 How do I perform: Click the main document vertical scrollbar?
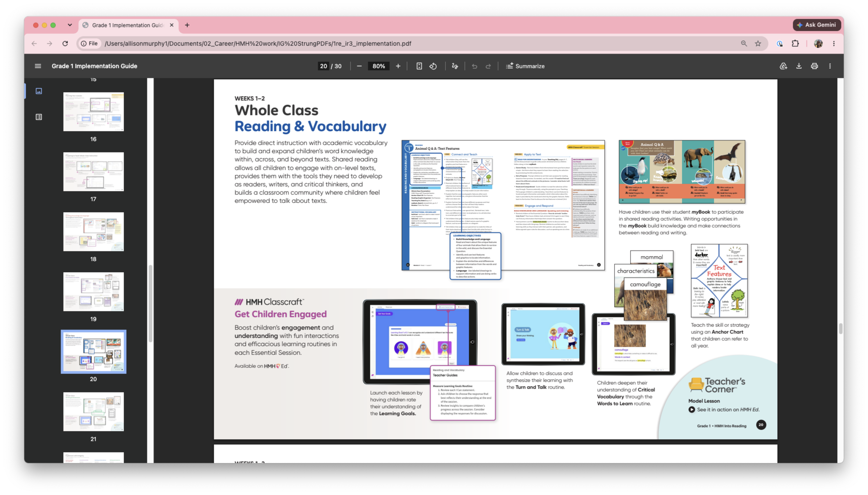840,328
